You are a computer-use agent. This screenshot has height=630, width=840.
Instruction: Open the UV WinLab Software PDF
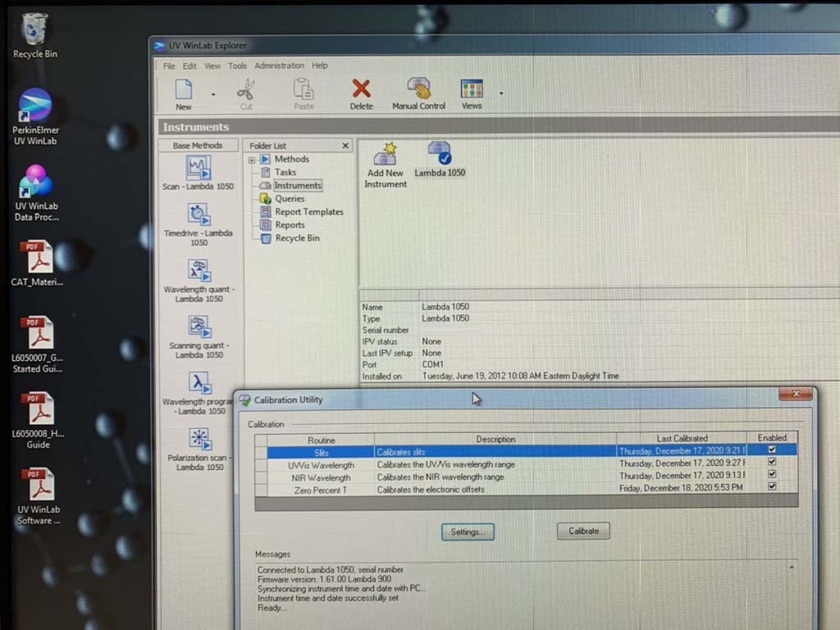click(x=39, y=496)
